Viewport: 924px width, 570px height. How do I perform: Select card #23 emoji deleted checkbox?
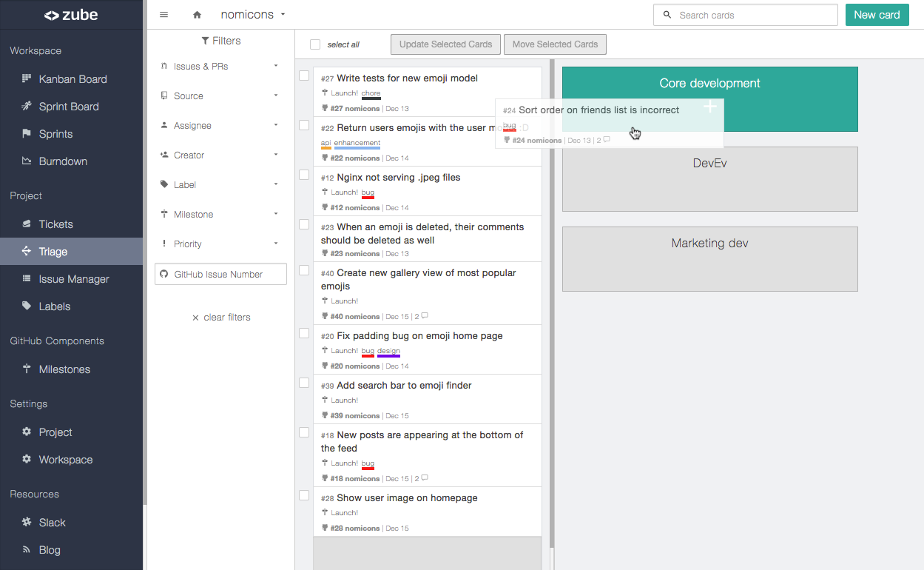point(304,224)
